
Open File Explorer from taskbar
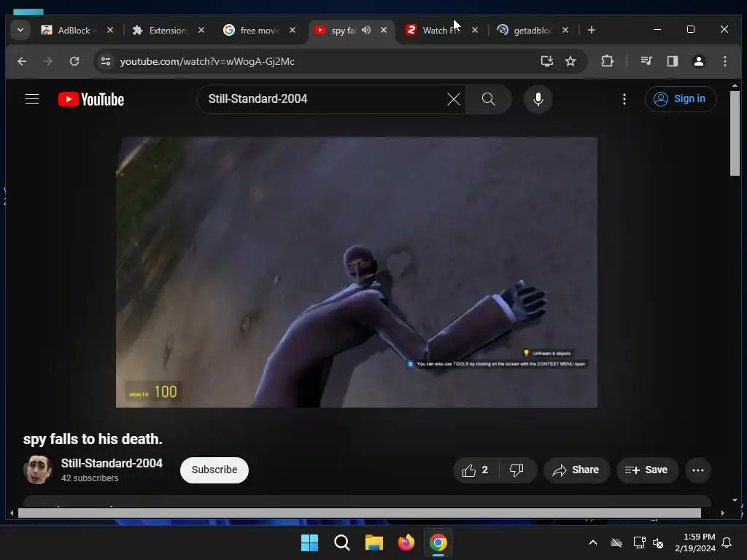coord(374,542)
